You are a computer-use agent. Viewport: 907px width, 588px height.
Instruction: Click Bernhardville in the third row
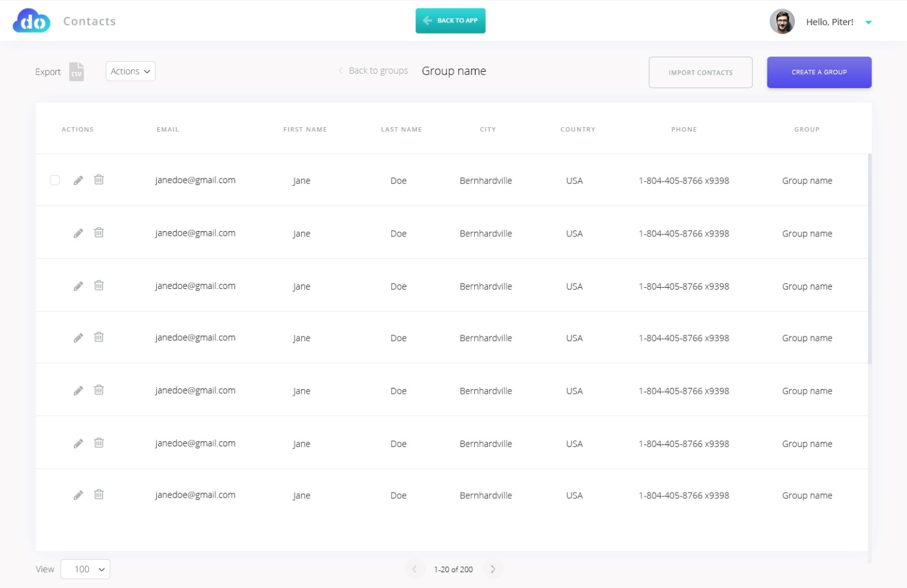pyautogui.click(x=485, y=286)
